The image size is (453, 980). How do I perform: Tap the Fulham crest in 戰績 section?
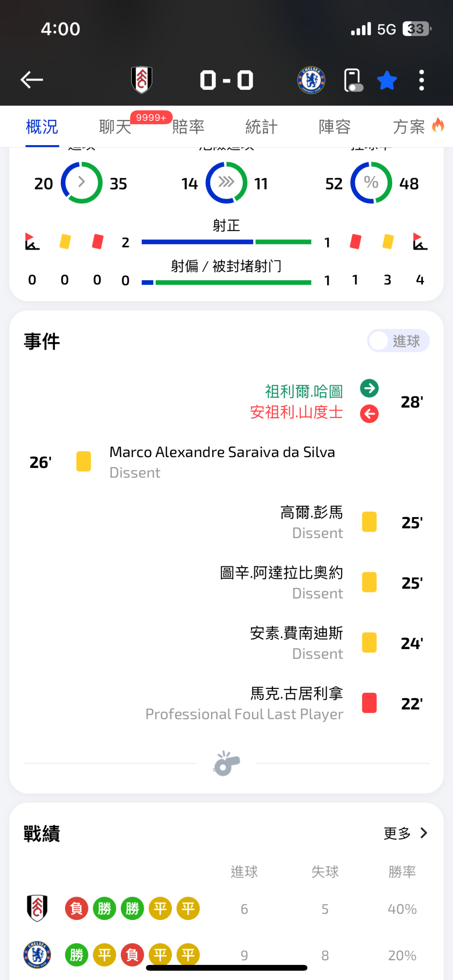[x=37, y=908]
